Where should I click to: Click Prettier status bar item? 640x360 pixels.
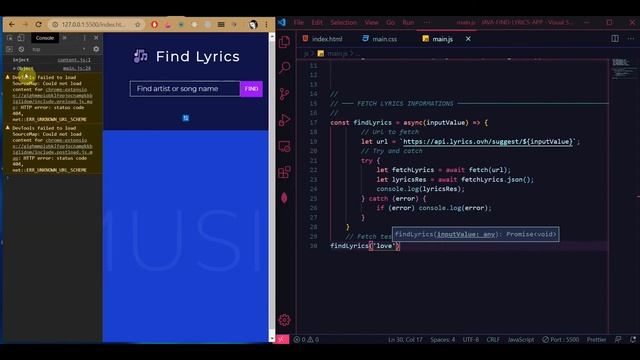(596, 340)
